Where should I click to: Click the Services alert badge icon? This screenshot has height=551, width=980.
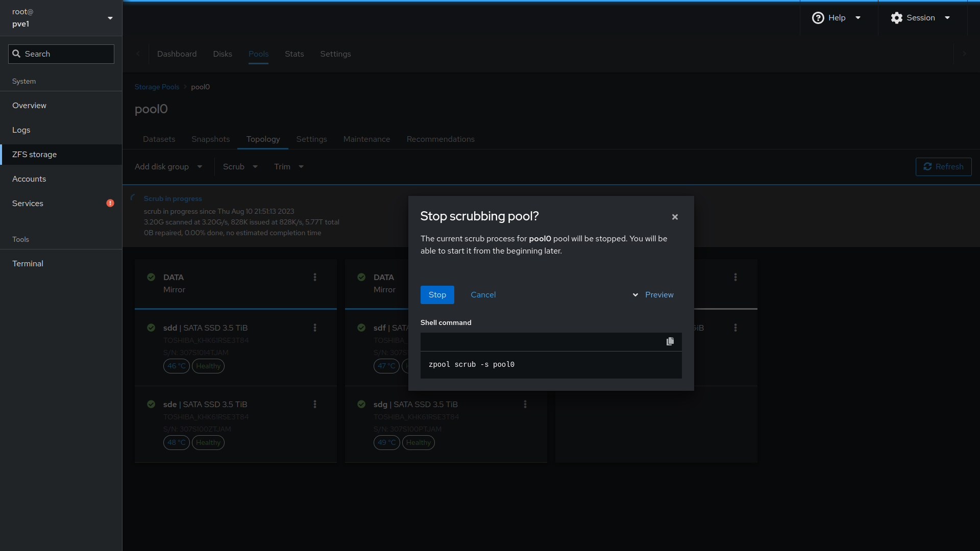click(110, 204)
